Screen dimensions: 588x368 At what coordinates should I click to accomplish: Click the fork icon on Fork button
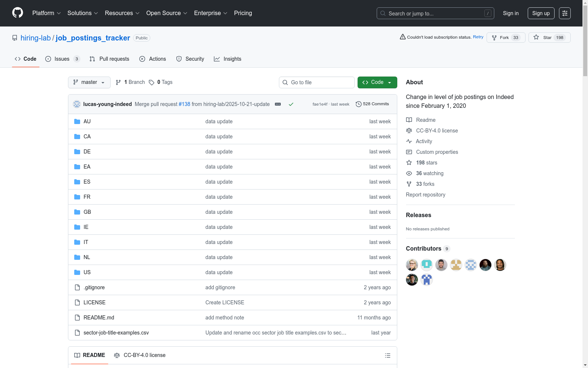click(x=494, y=38)
